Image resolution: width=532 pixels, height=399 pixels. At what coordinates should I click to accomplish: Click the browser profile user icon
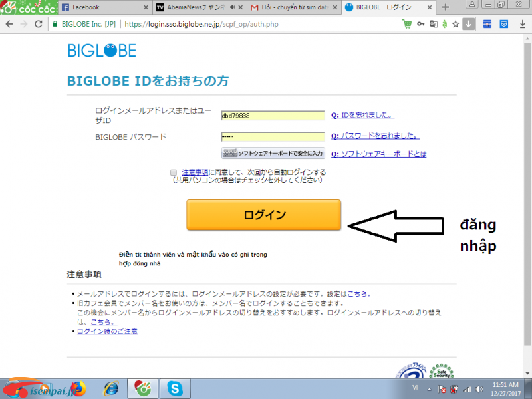472,4
